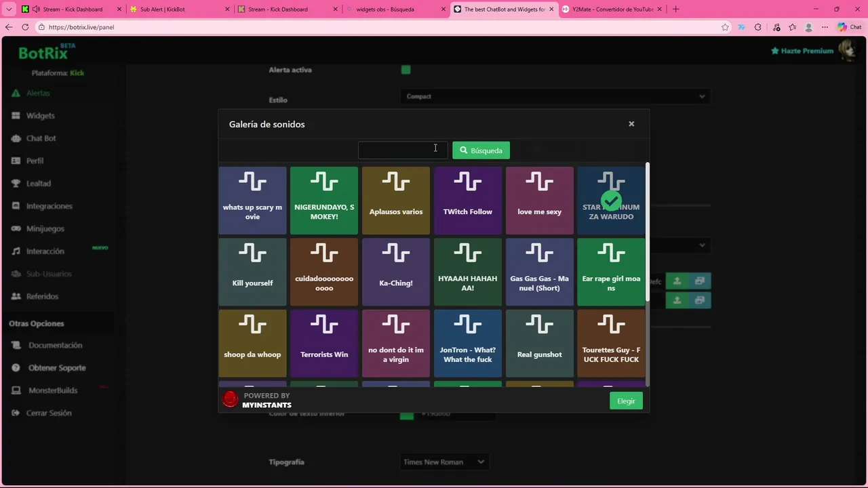Switch to first 'Stream - Kick Dashboard' tab
Image resolution: width=868 pixels, height=488 pixels.
tap(72, 9)
